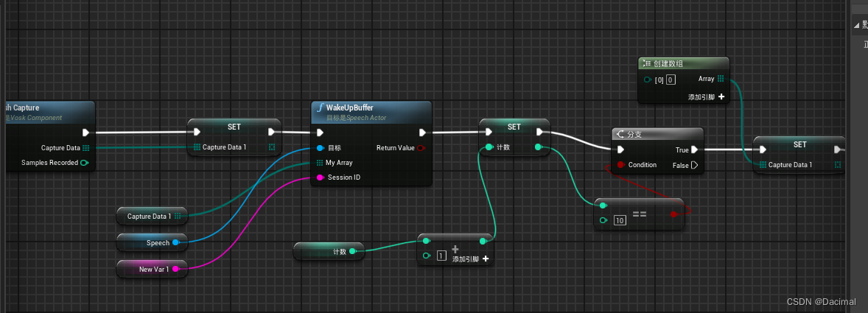Click exec output pin of SET node after branch True

[838, 150]
